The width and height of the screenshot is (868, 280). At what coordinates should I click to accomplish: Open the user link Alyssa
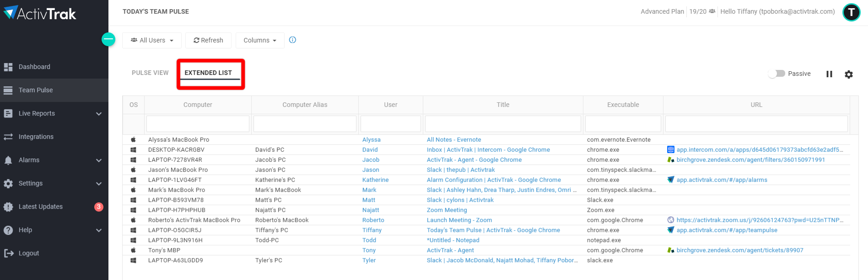[x=371, y=140]
